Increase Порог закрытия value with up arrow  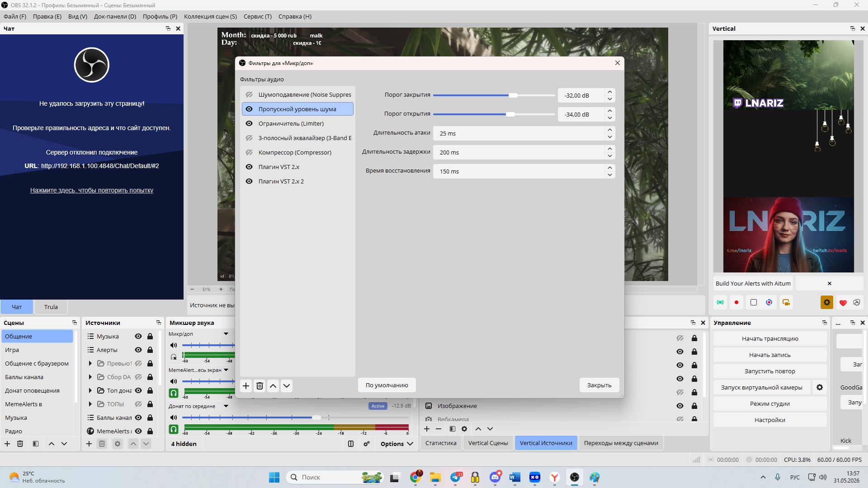(x=609, y=92)
